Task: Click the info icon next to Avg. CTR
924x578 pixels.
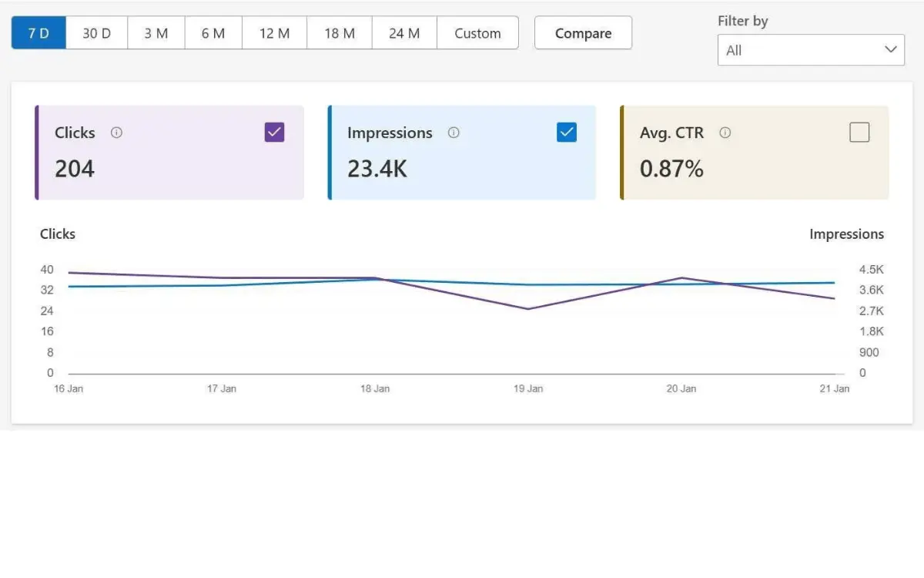Action: click(x=725, y=133)
